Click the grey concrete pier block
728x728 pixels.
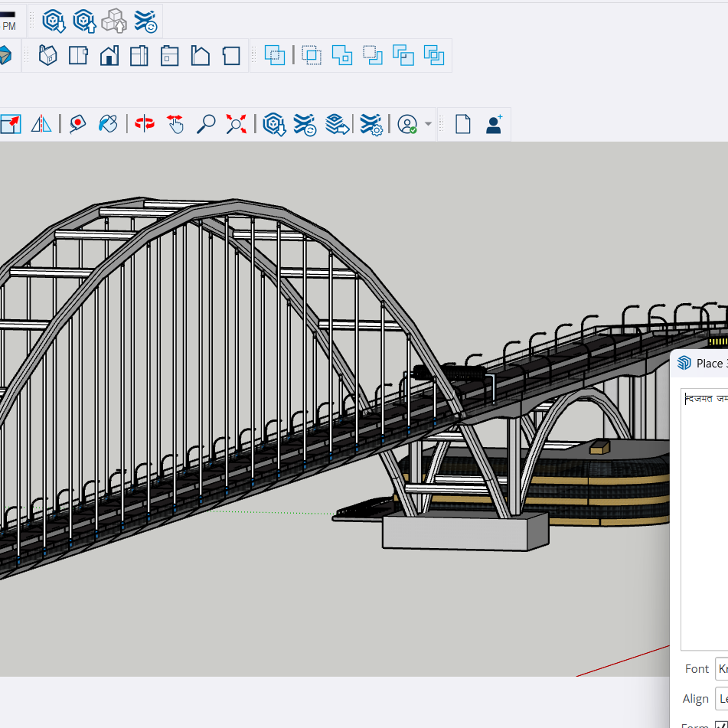[465, 531]
